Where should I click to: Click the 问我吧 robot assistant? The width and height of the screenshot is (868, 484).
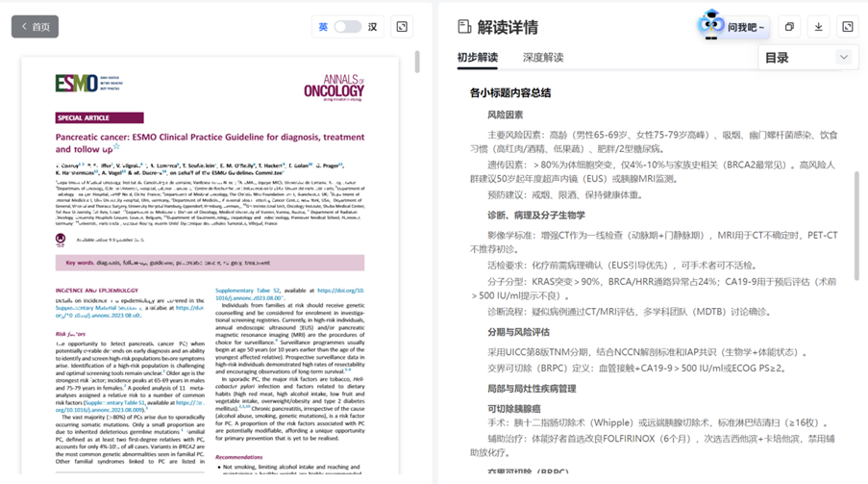pos(734,26)
